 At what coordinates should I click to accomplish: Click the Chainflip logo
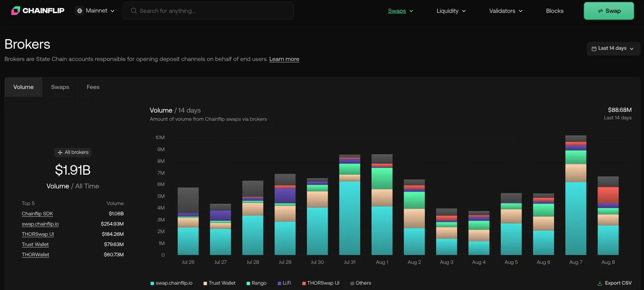[38, 11]
